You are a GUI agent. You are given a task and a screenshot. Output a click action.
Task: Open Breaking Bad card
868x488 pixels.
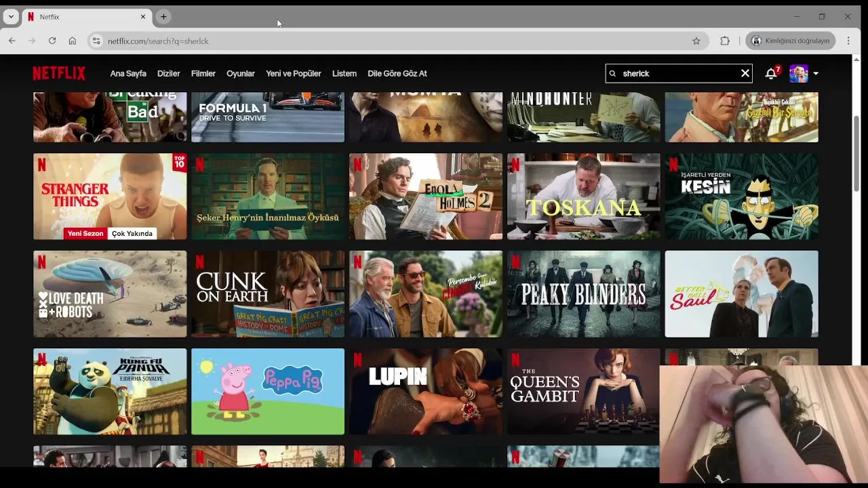click(x=110, y=117)
